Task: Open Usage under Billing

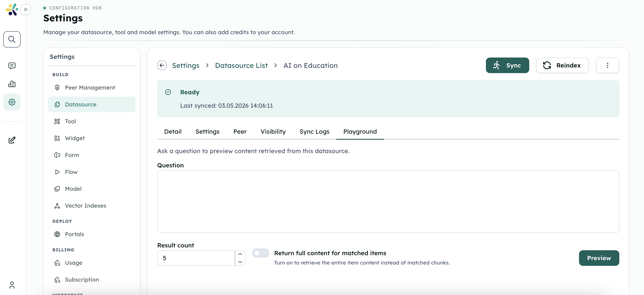Action: 92,263
